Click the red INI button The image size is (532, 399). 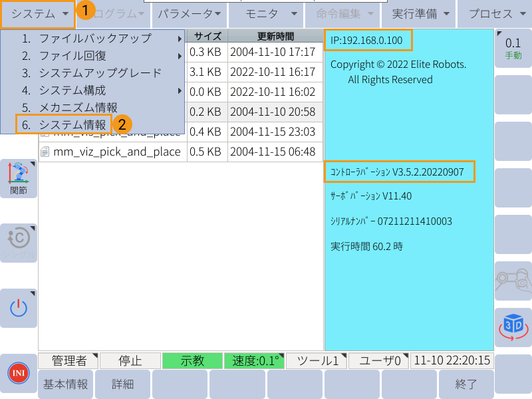click(x=19, y=373)
